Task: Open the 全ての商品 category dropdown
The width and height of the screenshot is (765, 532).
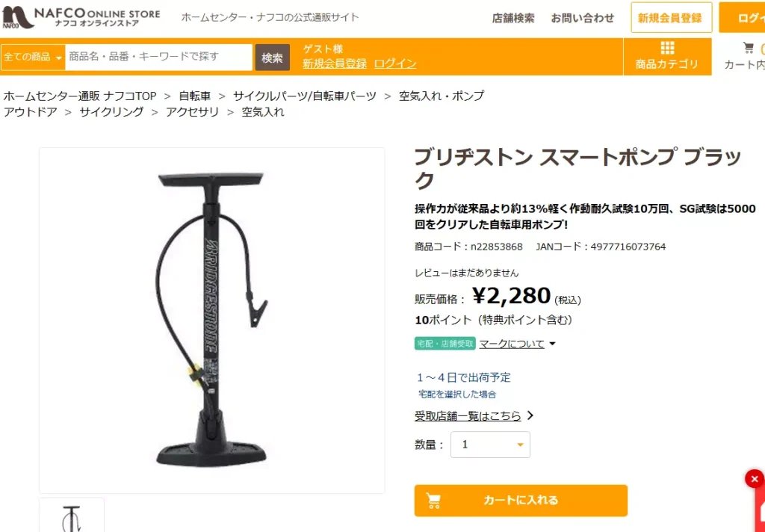Action: point(33,57)
